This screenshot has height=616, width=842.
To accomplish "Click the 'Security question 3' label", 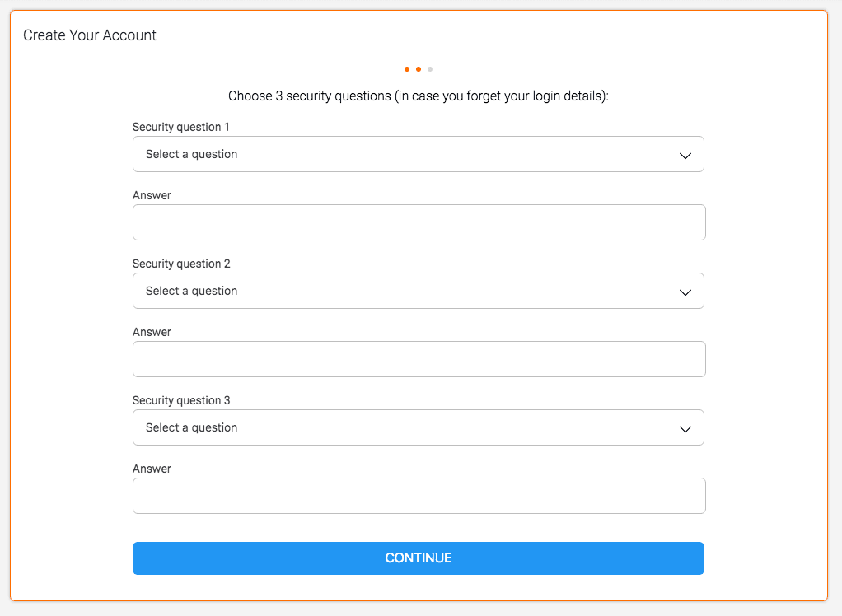I will coord(181,400).
